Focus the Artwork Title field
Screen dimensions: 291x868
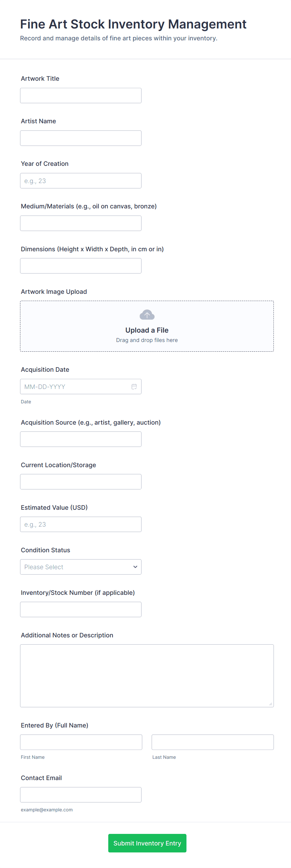pyautogui.click(x=80, y=96)
